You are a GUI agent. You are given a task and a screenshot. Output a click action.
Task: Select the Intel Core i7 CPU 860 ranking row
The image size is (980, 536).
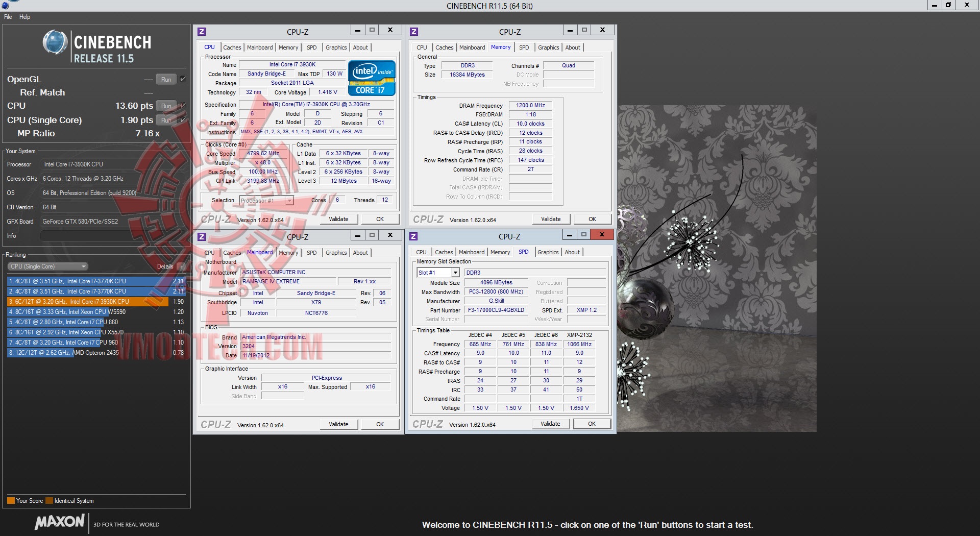96,322
